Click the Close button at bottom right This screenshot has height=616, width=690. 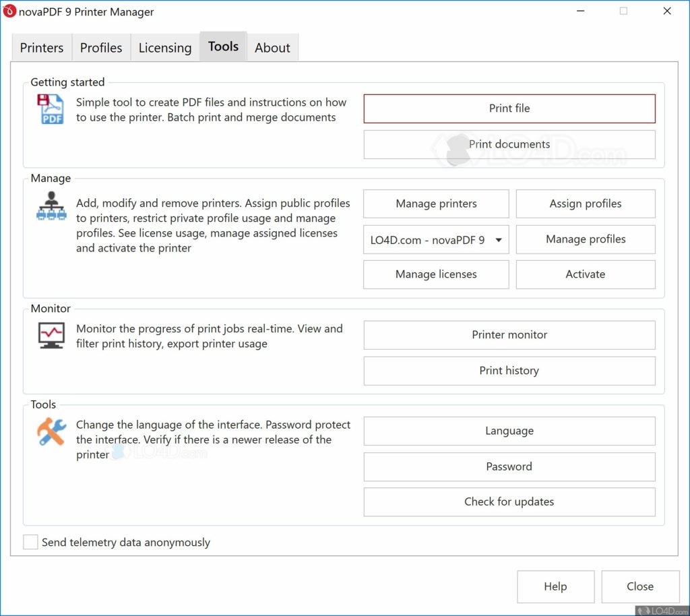[640, 586]
